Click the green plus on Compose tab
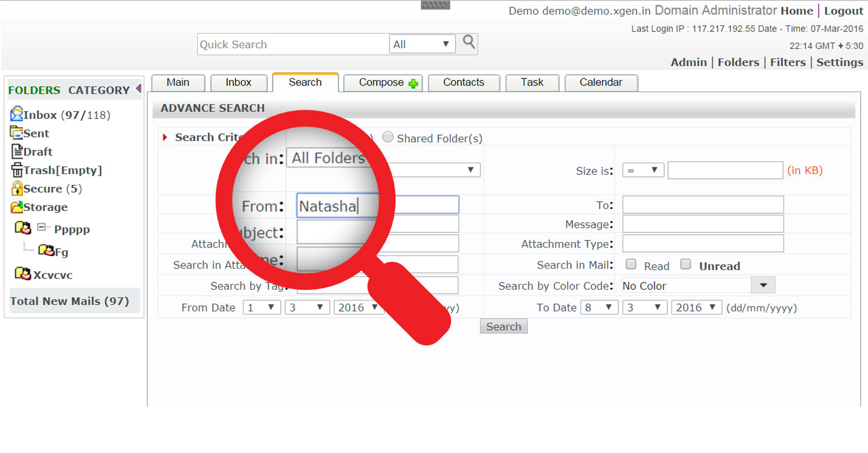Screen dimensions: 868x453 coord(414,84)
